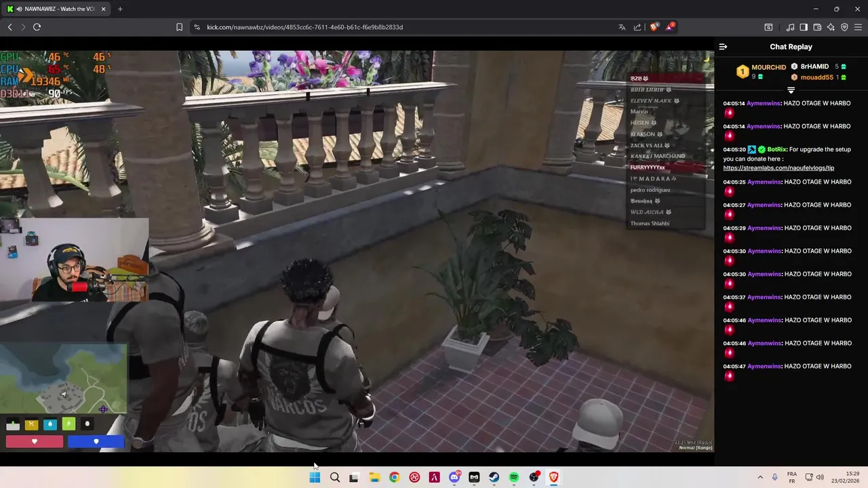Open the Brave Shields lion icon
The height and width of the screenshot is (488, 868).
click(x=654, y=27)
